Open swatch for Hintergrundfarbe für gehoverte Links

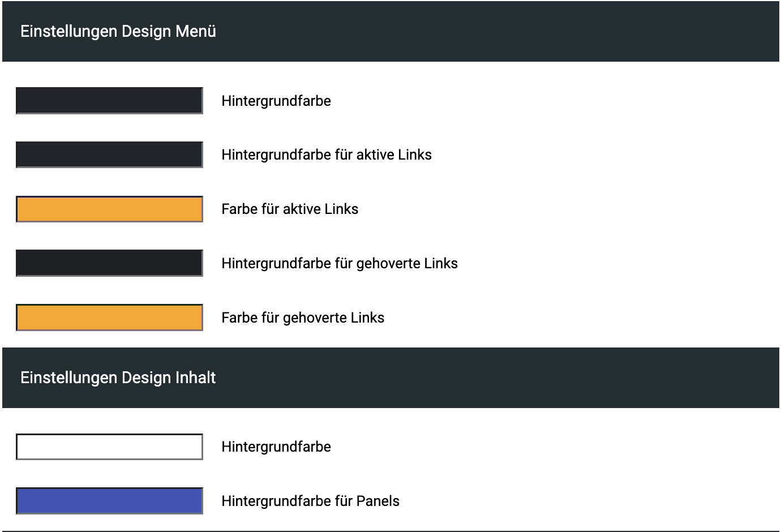109,263
